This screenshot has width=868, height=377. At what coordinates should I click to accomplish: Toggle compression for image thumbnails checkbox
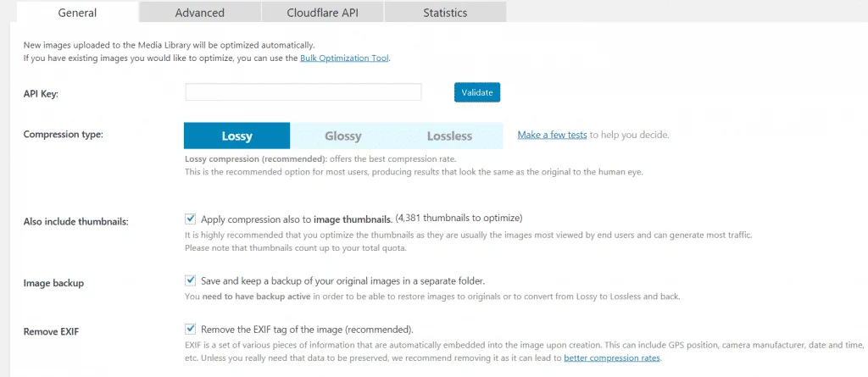pos(191,218)
